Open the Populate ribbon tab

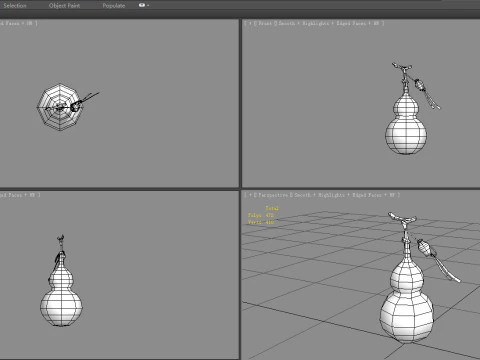tap(114, 6)
